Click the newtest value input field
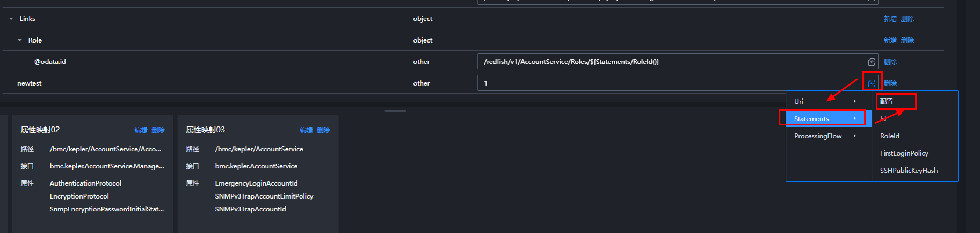Viewport: 980px width, 233px height. pos(666,83)
